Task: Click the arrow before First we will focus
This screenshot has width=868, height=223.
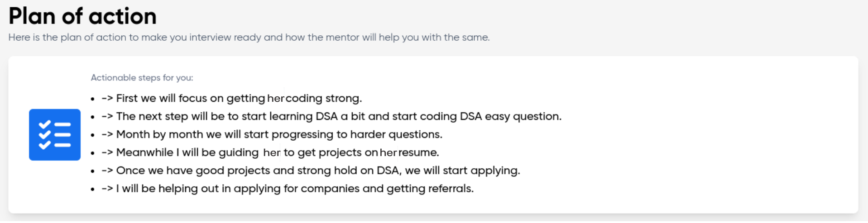Action: (x=107, y=99)
